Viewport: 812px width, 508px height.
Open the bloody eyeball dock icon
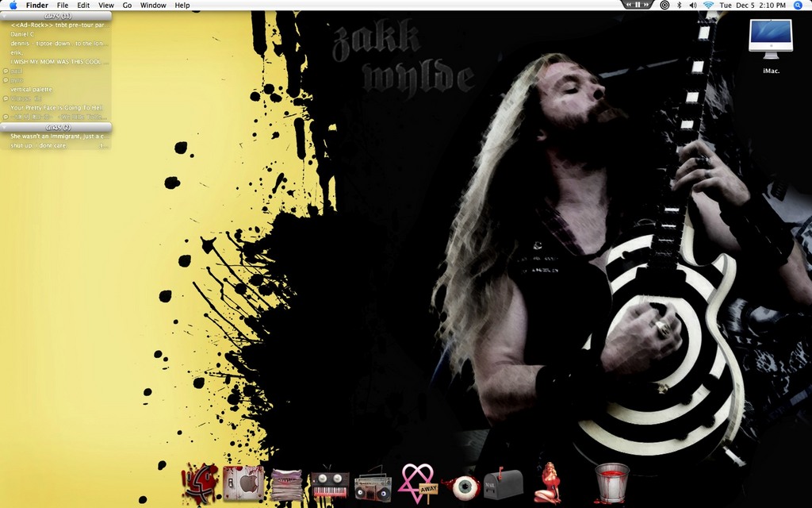pyautogui.click(x=461, y=488)
